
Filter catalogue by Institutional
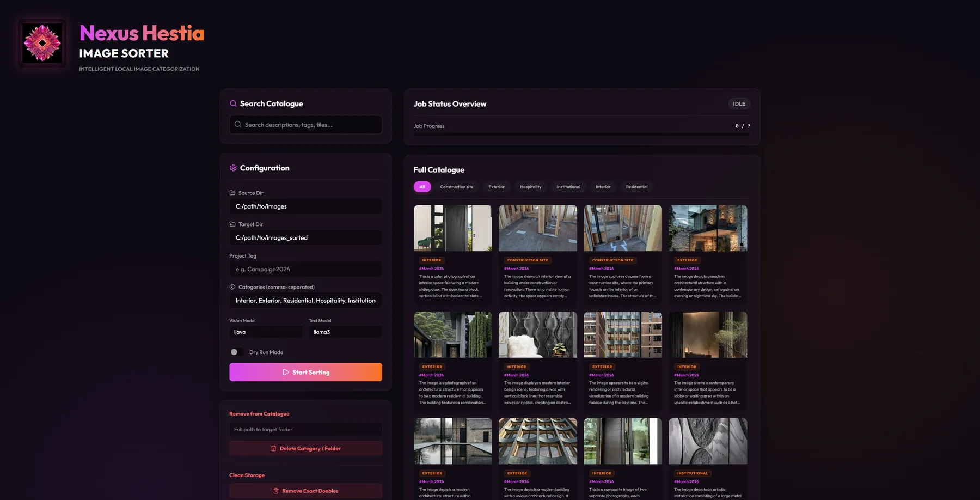pyautogui.click(x=568, y=187)
